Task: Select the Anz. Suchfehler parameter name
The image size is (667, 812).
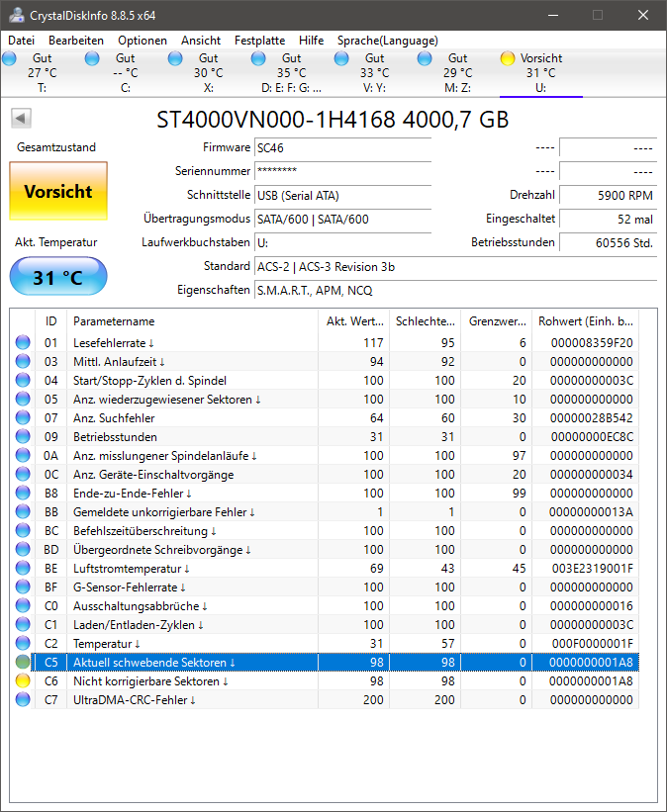Action: click(x=114, y=418)
